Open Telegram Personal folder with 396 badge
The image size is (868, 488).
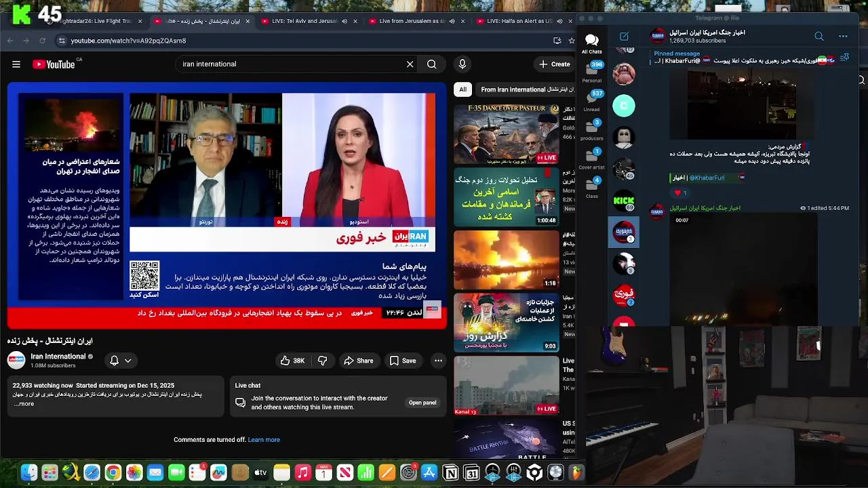point(592,73)
